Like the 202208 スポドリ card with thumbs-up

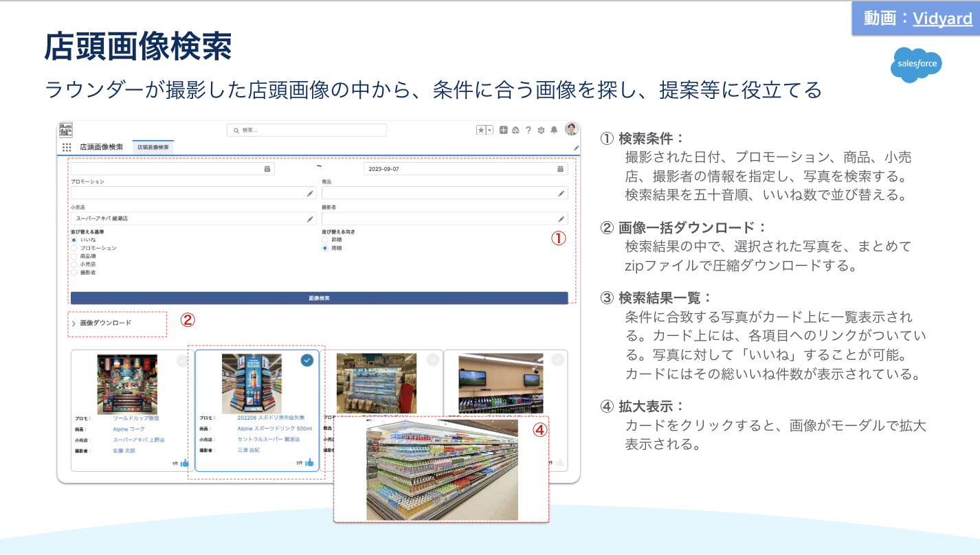pyautogui.click(x=309, y=463)
